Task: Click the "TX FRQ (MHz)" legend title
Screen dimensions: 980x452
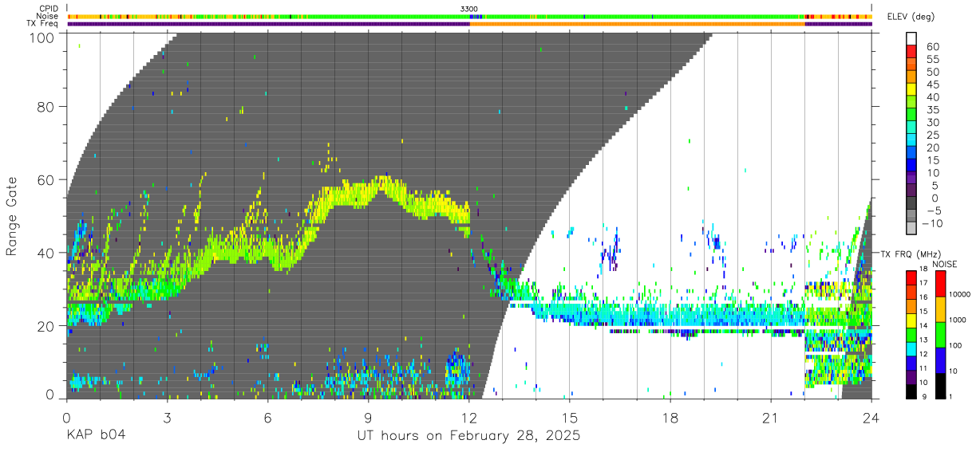Action: pos(909,254)
